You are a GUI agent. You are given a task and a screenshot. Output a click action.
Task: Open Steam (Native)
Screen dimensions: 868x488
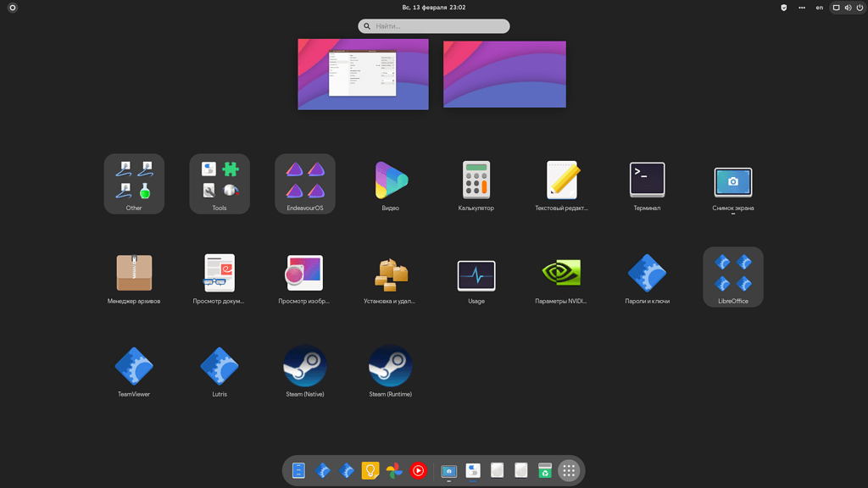tap(304, 366)
